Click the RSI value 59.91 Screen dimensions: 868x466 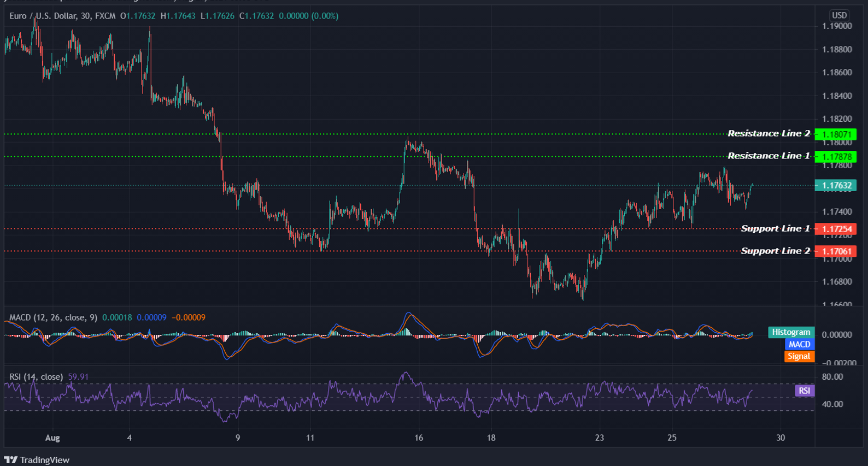tap(78, 376)
